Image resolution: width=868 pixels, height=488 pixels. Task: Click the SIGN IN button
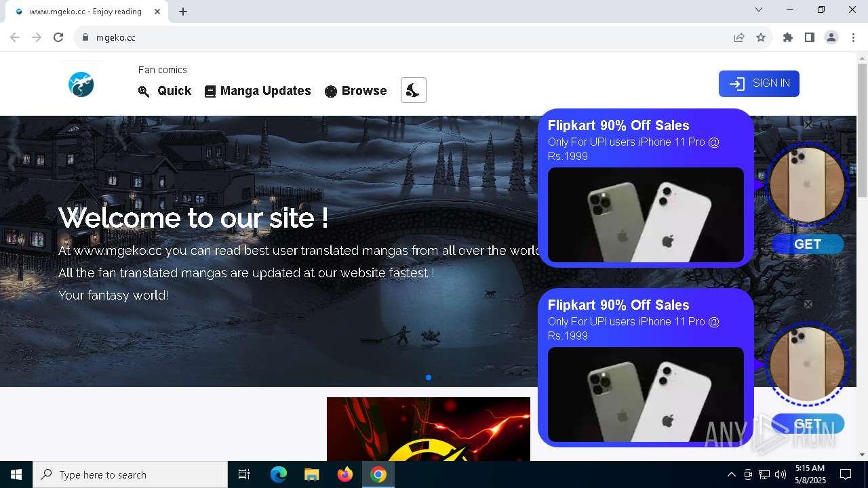point(759,83)
